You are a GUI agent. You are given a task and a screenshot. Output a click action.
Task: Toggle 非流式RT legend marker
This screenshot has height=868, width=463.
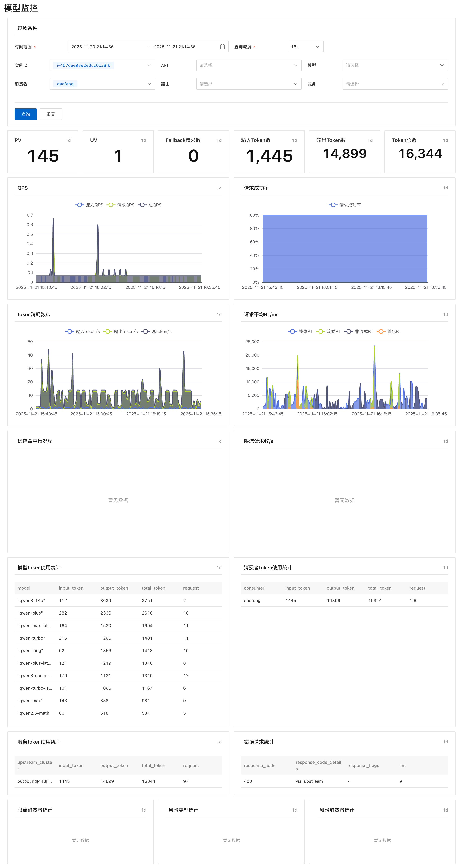pos(349,332)
